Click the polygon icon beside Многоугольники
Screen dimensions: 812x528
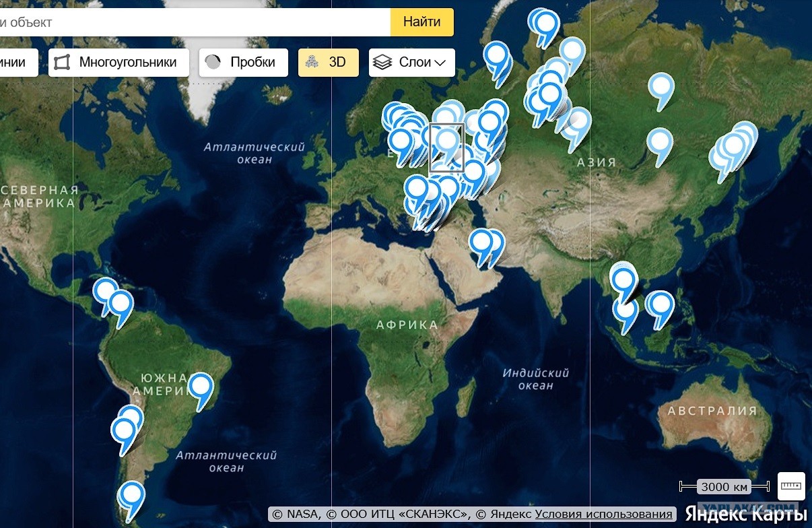coord(62,63)
